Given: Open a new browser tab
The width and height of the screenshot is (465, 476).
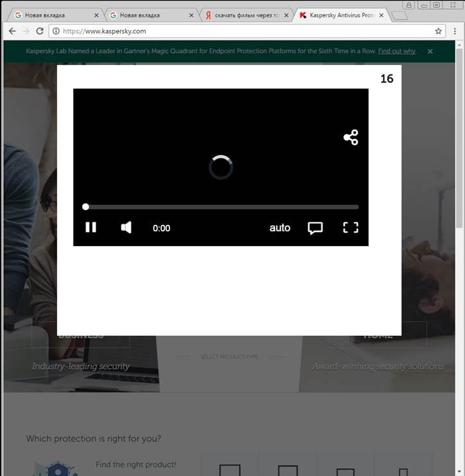Looking at the screenshot, I should (x=399, y=16).
